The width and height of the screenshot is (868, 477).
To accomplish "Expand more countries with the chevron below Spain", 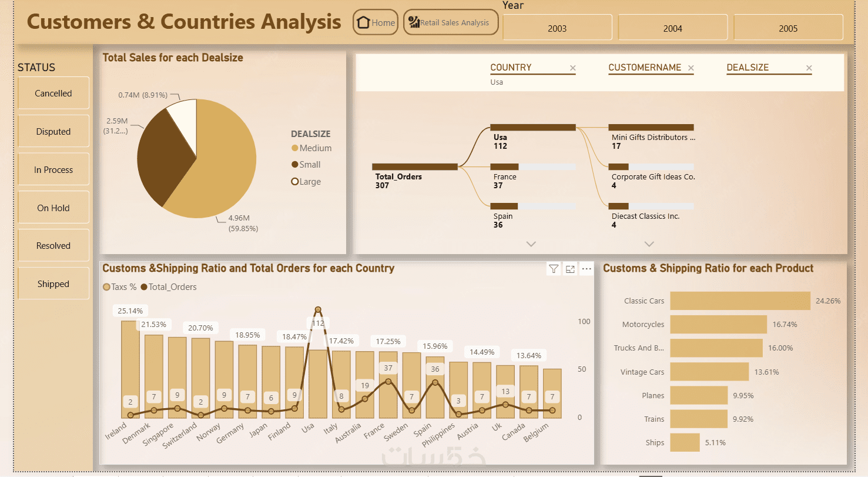I will [x=531, y=243].
